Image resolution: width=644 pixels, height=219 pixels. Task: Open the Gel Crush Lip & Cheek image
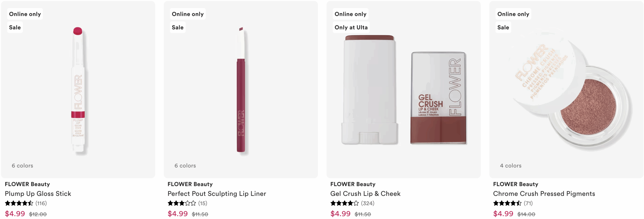click(x=404, y=91)
